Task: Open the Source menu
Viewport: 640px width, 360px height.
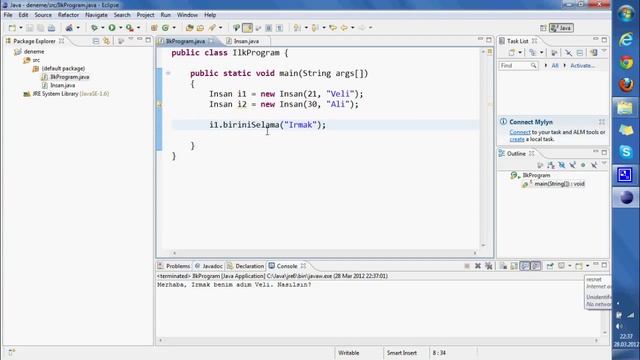Action: (x=43, y=15)
